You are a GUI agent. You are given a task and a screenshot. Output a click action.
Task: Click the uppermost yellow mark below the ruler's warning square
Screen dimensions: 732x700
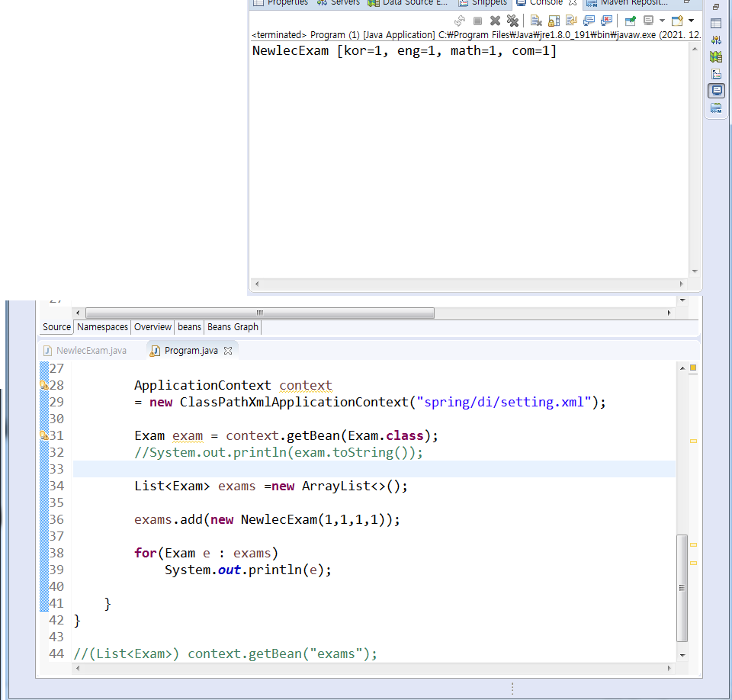[x=693, y=442]
